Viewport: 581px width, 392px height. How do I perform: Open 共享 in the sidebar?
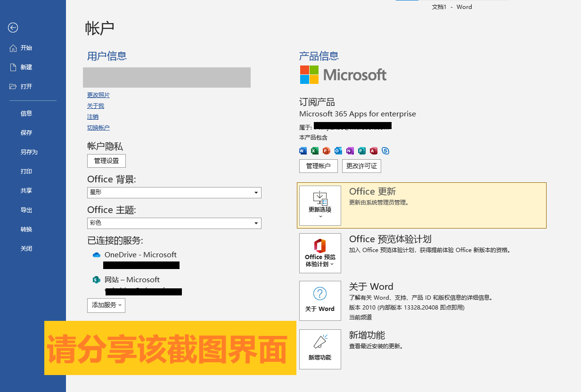pos(26,191)
